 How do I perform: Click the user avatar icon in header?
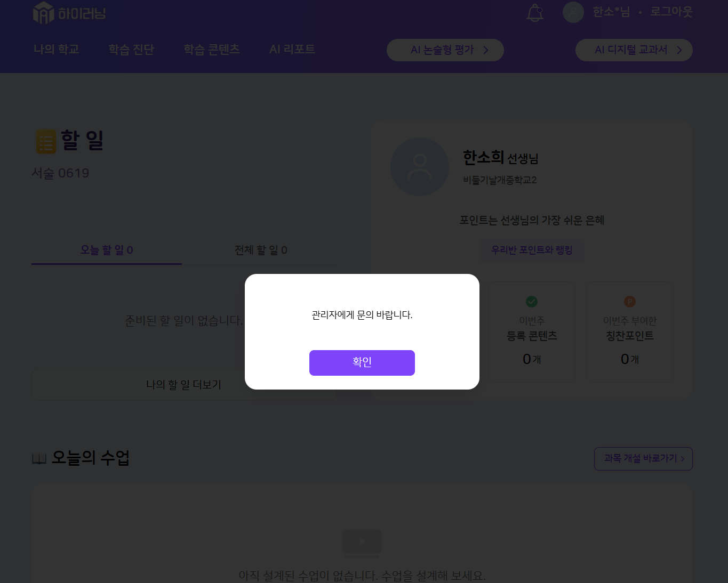pos(573,12)
